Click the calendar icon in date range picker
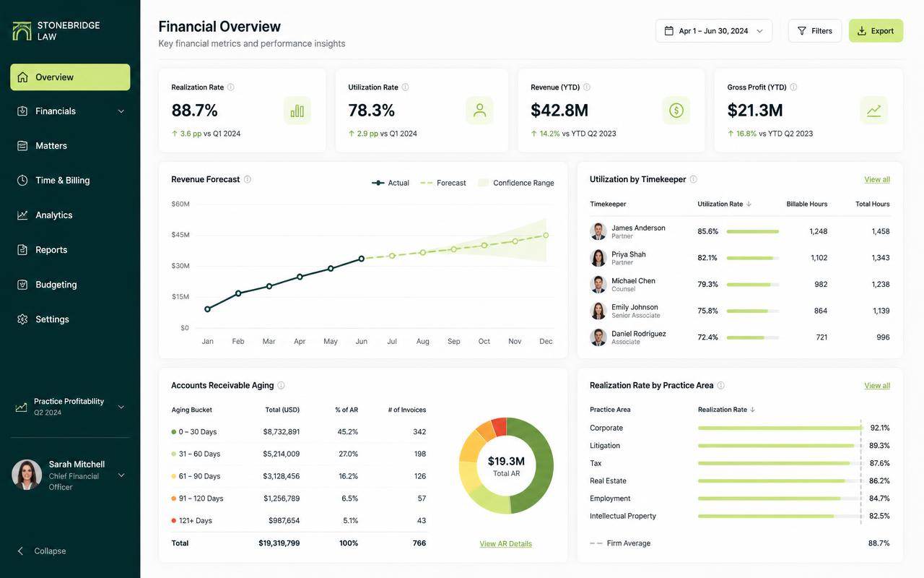The width and height of the screenshot is (924, 578). coord(668,31)
